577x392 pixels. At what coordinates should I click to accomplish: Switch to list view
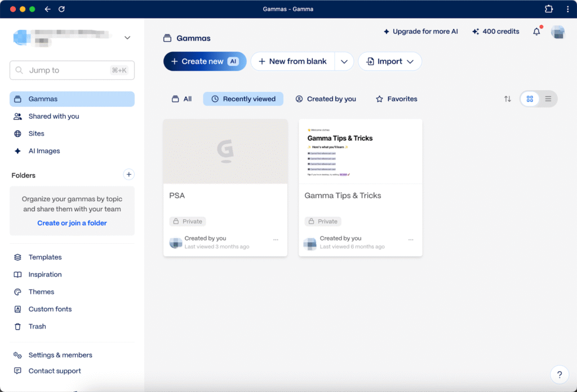pos(548,99)
